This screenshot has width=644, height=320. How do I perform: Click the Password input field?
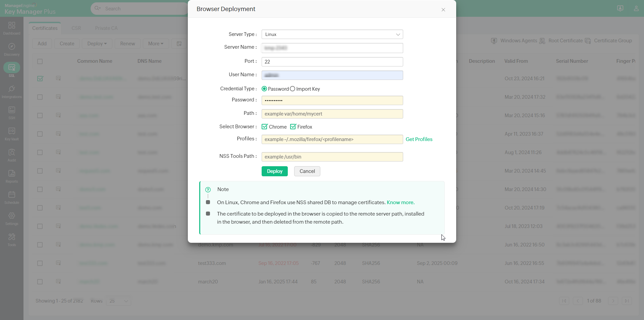point(332,100)
